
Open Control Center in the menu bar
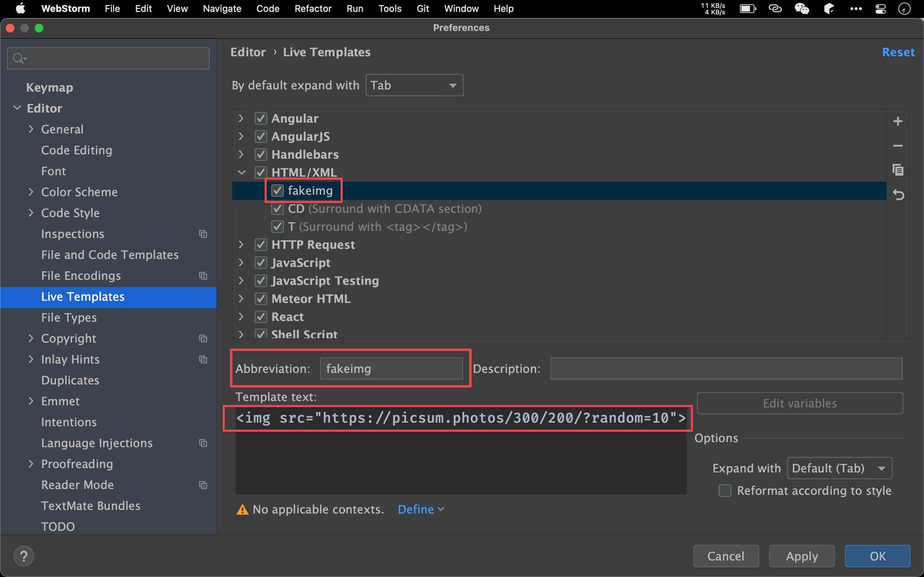point(880,8)
